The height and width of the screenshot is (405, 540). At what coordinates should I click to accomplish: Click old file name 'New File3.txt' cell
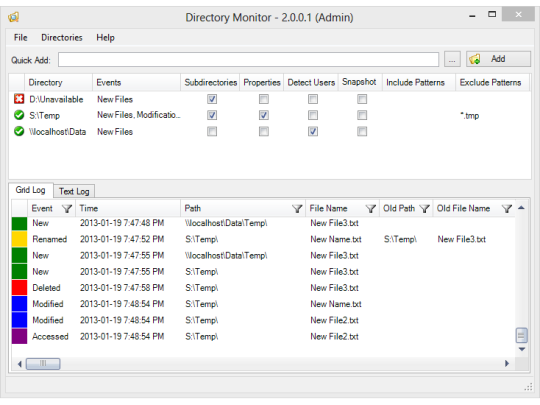tap(461, 239)
